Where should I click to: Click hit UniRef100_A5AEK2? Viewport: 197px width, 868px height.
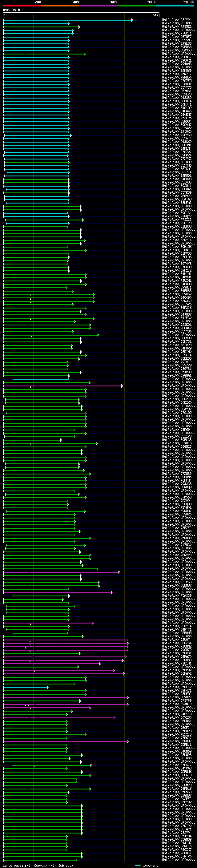tap(176, 687)
